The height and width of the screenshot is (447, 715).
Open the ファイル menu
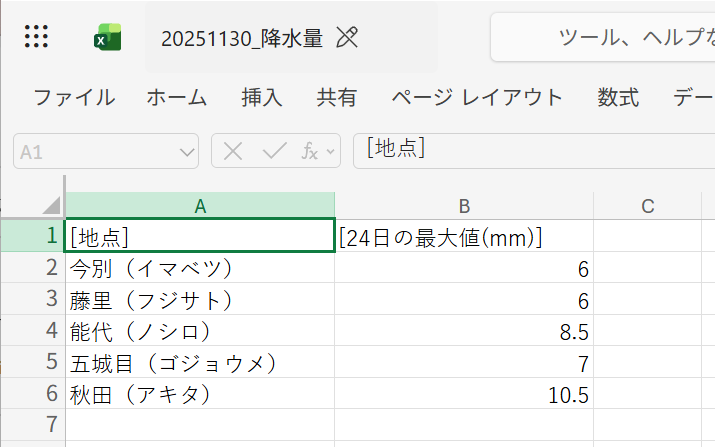(74, 98)
